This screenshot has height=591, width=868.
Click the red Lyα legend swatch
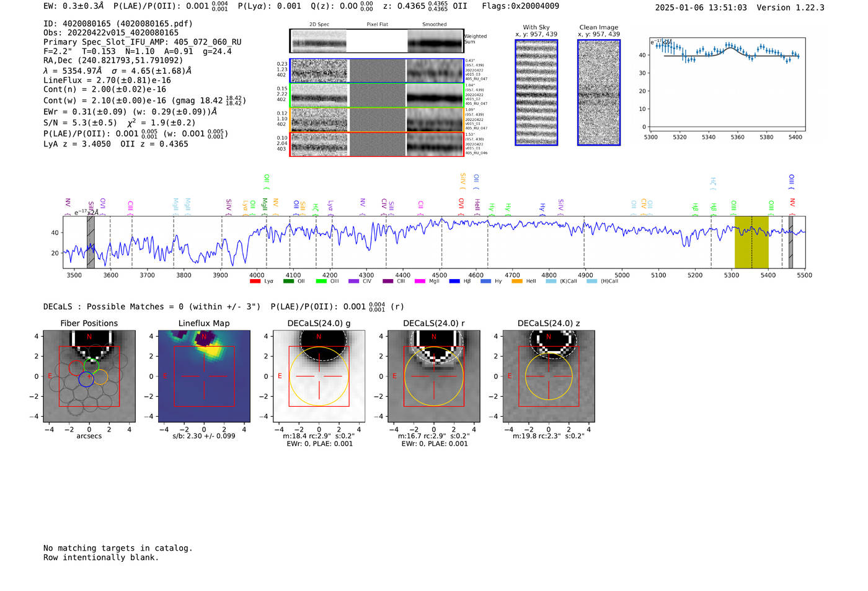[255, 282]
